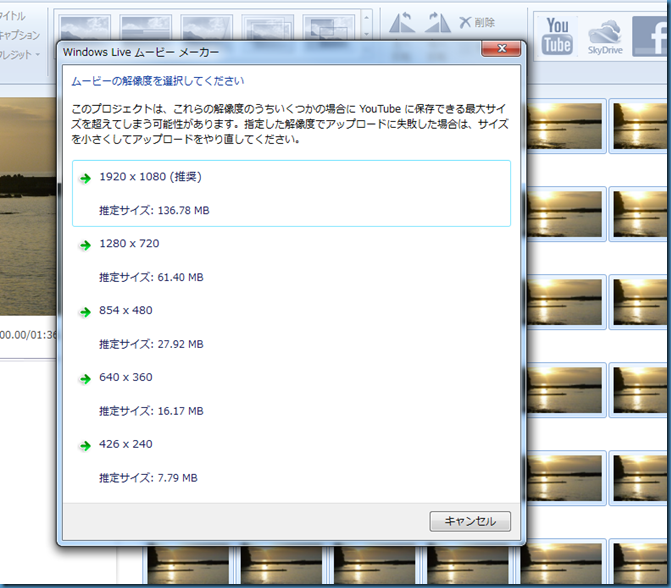The image size is (671, 588).
Task: Click the green arrow beside 426 x 240
Action: pyautogui.click(x=85, y=445)
